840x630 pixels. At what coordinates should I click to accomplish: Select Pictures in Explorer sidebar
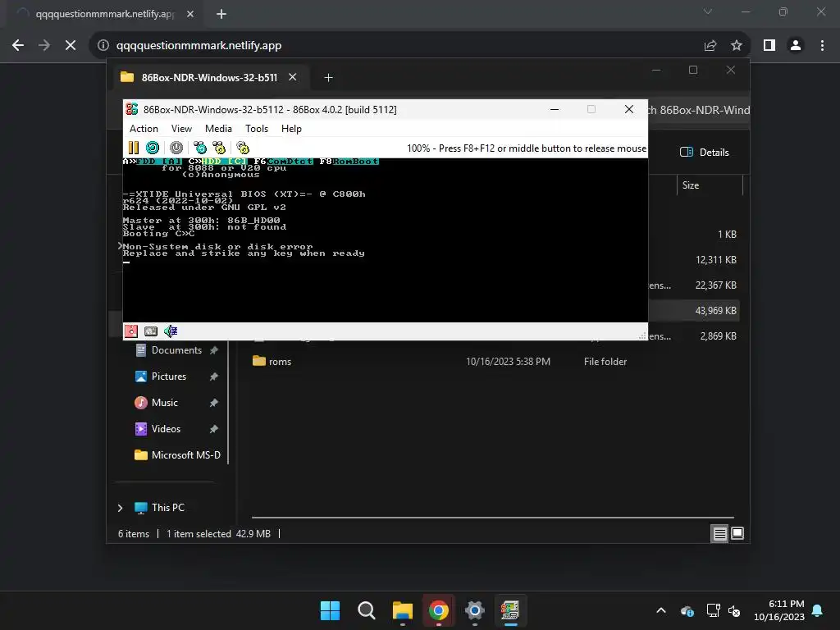tap(169, 377)
